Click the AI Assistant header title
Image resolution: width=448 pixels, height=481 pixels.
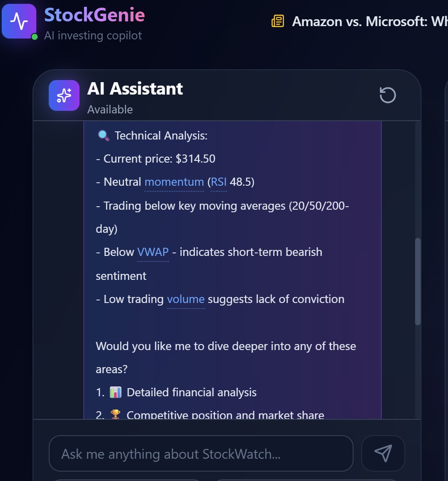point(135,89)
